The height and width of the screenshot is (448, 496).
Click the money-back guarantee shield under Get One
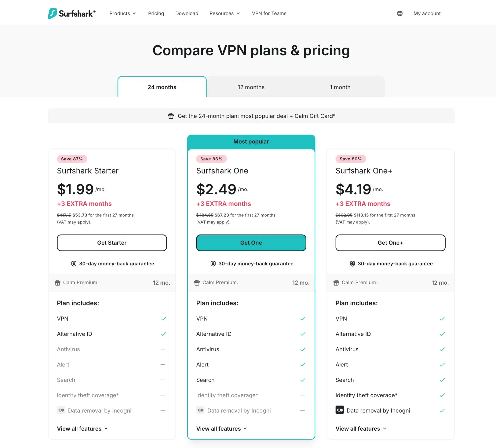(x=213, y=264)
